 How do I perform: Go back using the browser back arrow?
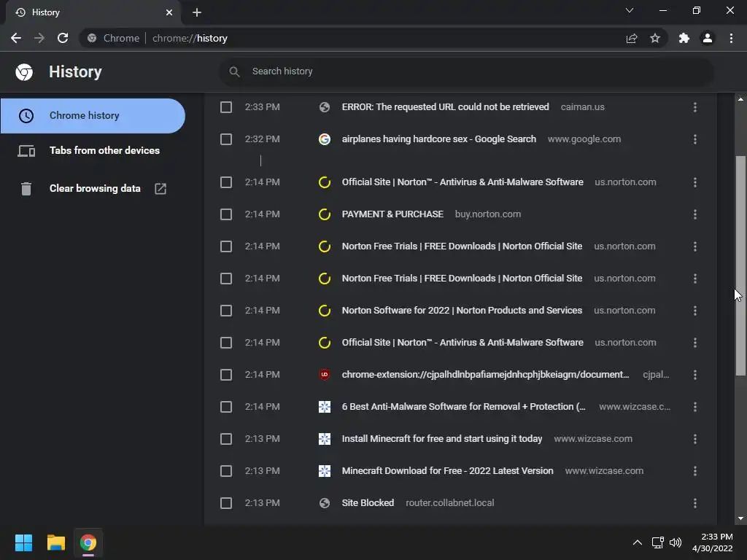[x=16, y=38]
